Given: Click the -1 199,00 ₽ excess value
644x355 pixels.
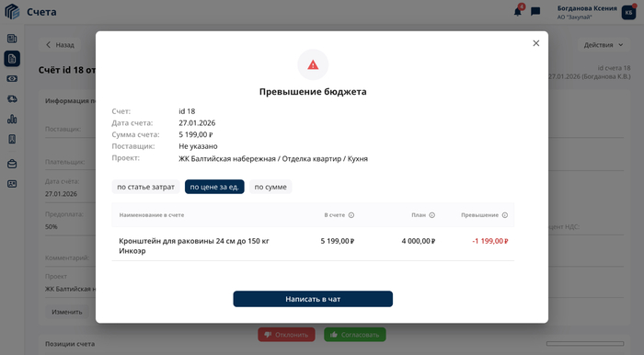Looking at the screenshot, I should (x=490, y=241).
